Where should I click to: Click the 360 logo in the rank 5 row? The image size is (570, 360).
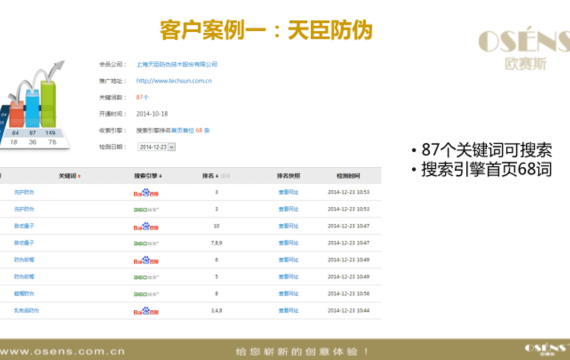[146, 277]
